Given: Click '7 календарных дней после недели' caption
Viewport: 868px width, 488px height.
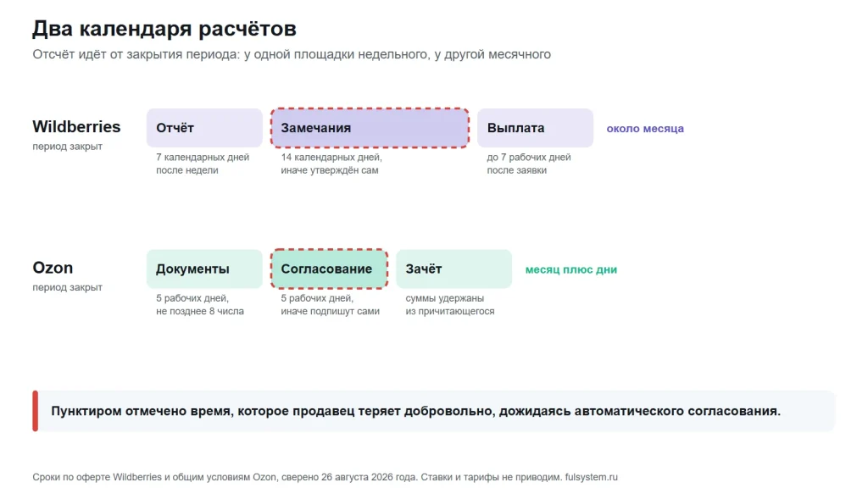Looking at the screenshot, I should pyautogui.click(x=203, y=164).
